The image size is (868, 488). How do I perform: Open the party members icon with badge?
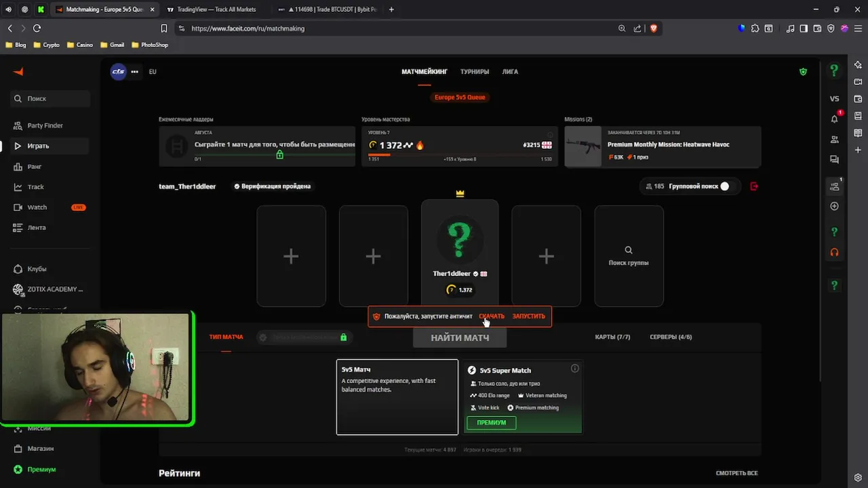835,186
